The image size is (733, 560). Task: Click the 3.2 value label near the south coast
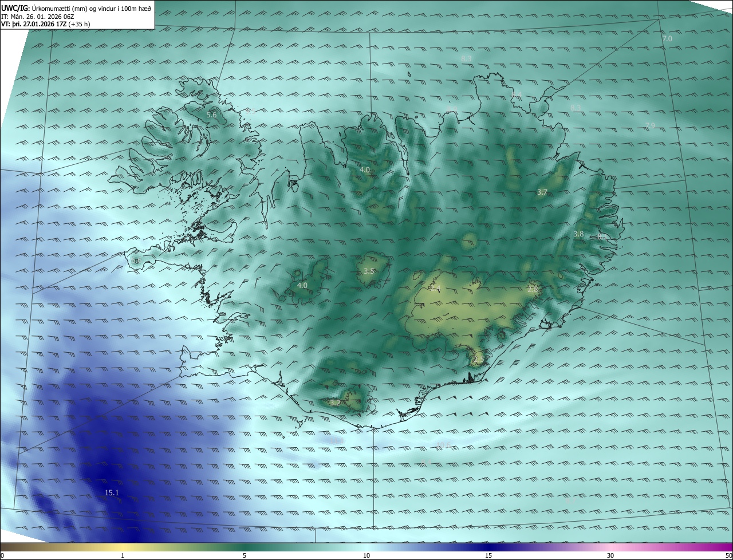tap(335, 403)
